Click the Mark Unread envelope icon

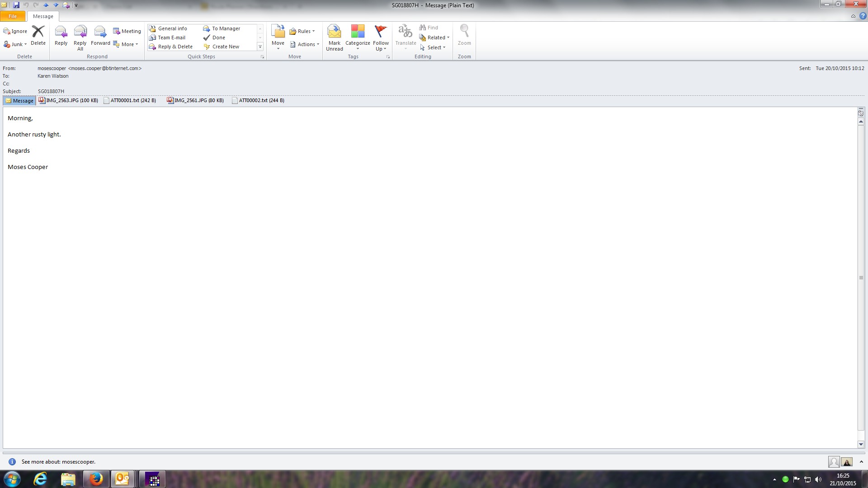pyautogui.click(x=334, y=32)
